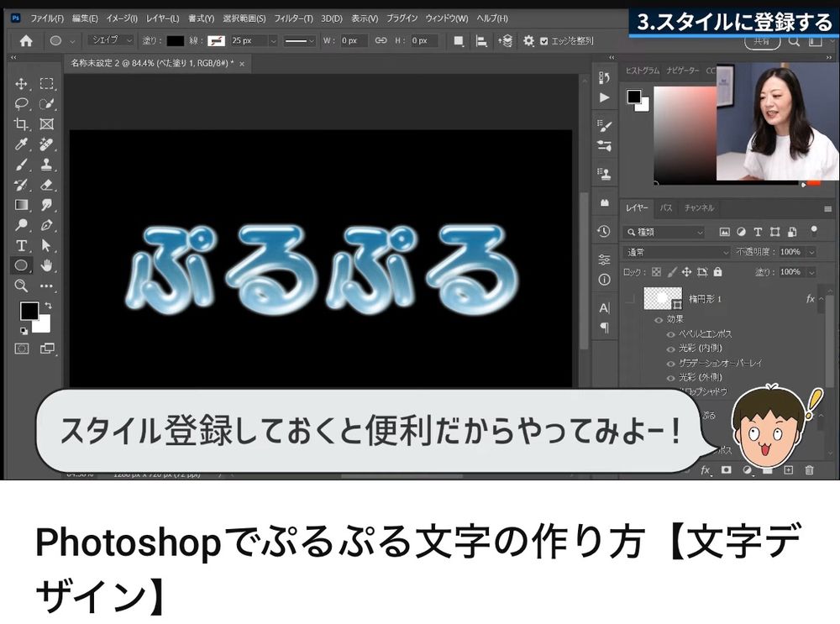The height and width of the screenshot is (624, 840).
Task: Select the Pen tool
Action: click(46, 225)
